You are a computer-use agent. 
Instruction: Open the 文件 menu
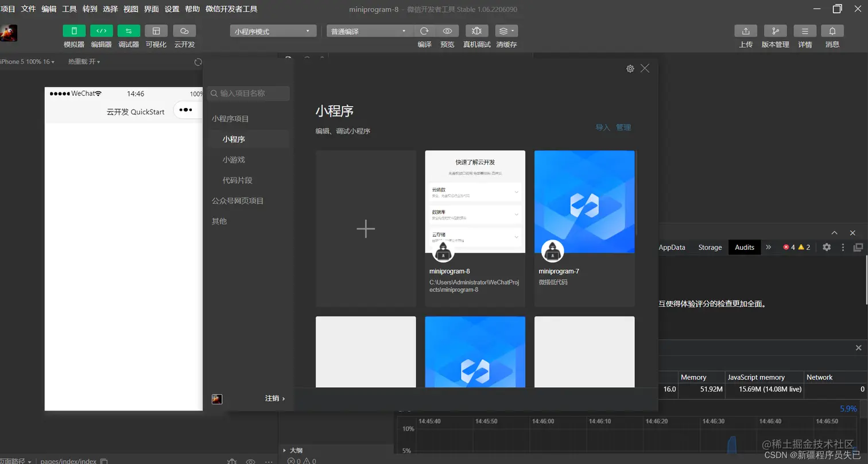[28, 9]
